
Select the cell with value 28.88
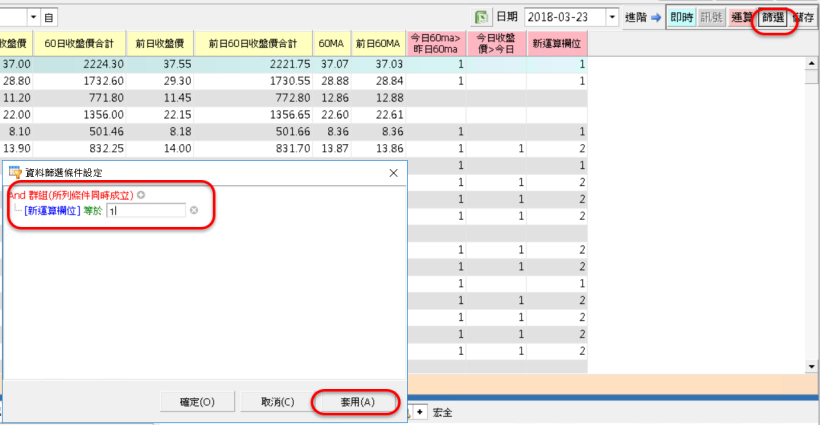(x=332, y=81)
